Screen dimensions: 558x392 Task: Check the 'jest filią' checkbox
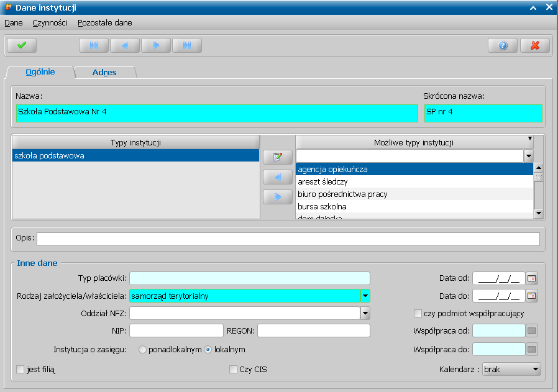coord(21,370)
